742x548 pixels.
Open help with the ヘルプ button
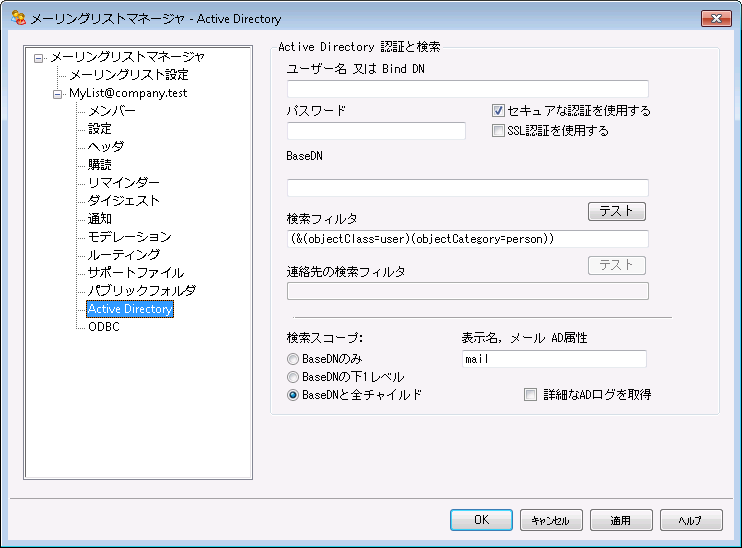click(x=691, y=520)
